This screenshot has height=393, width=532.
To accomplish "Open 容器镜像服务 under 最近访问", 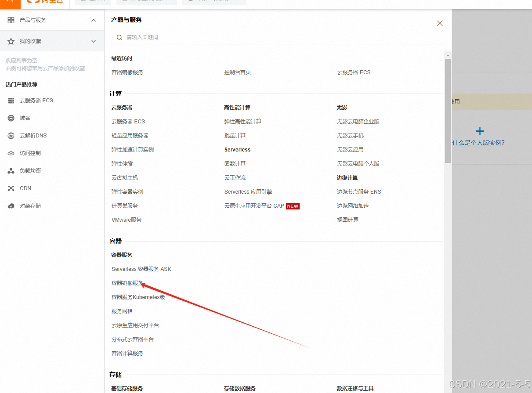I will [x=127, y=72].
